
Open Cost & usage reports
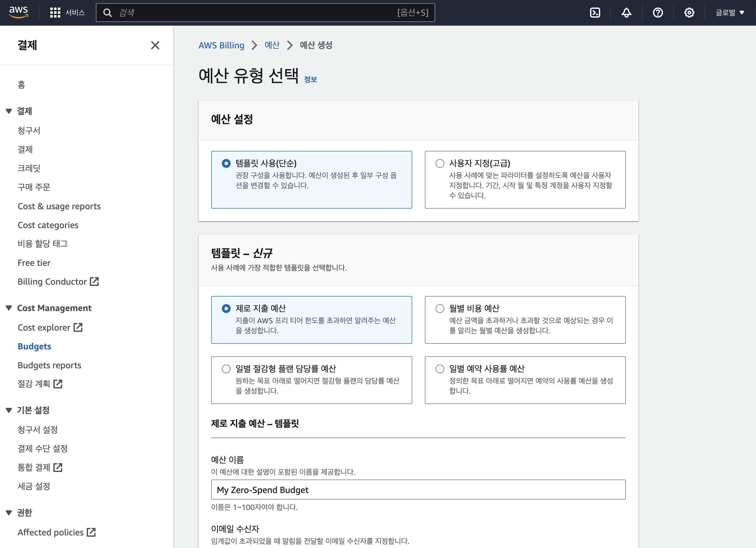point(59,206)
